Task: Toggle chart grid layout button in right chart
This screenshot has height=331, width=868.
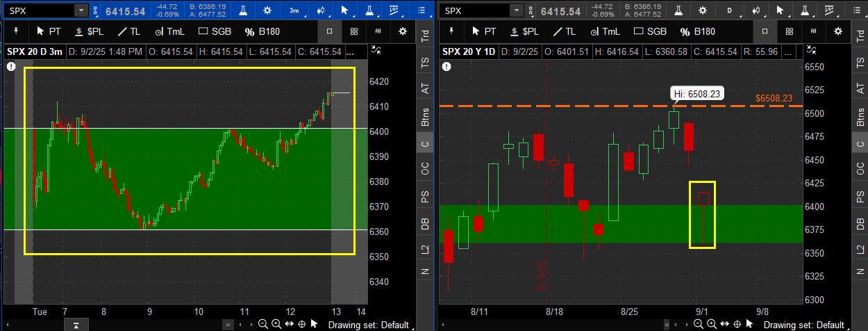Action: tap(790, 31)
